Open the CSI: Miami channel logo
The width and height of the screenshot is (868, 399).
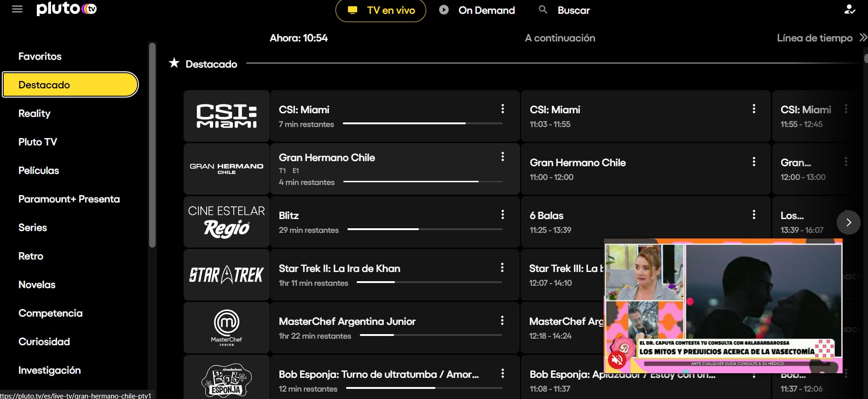[x=226, y=116]
